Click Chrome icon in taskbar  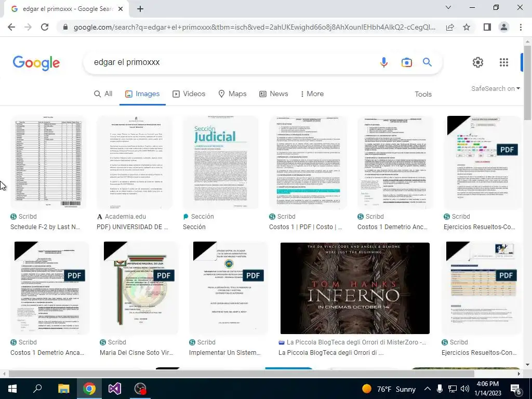89,389
